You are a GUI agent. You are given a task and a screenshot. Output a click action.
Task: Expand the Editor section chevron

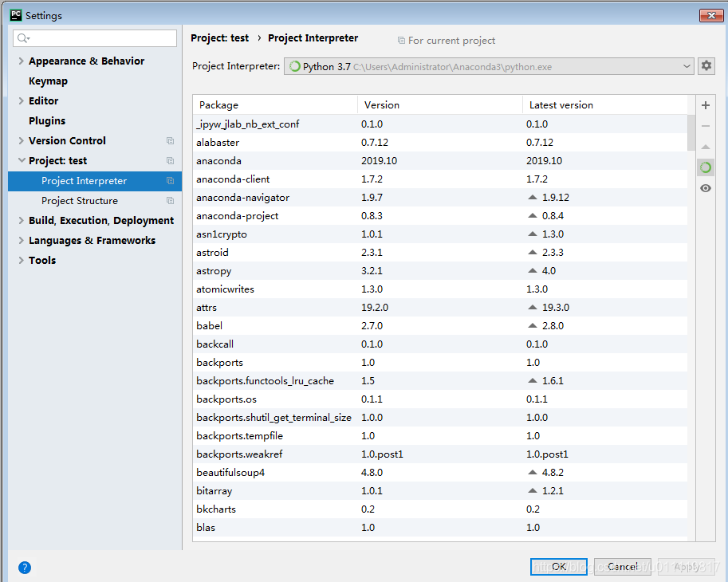[21, 100]
